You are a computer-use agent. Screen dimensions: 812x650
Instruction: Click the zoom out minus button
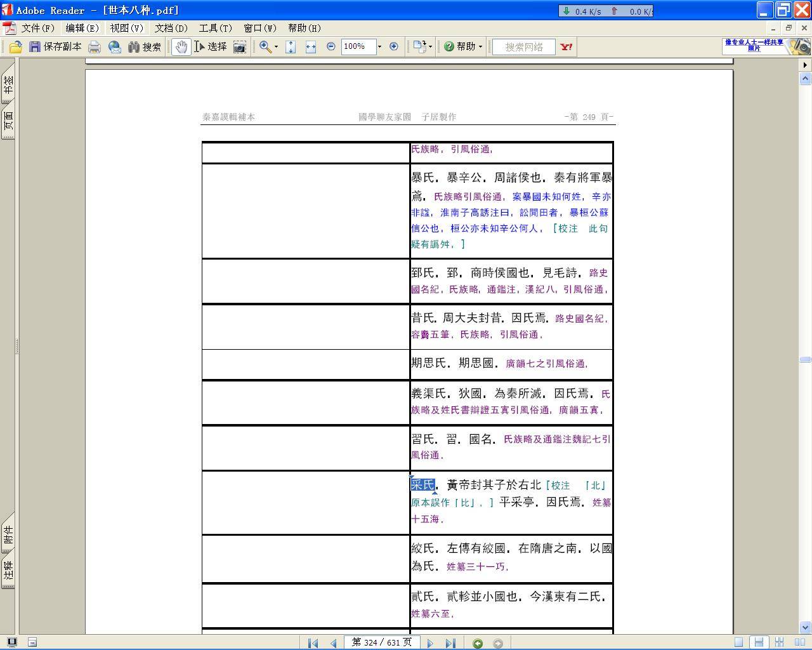coord(331,47)
